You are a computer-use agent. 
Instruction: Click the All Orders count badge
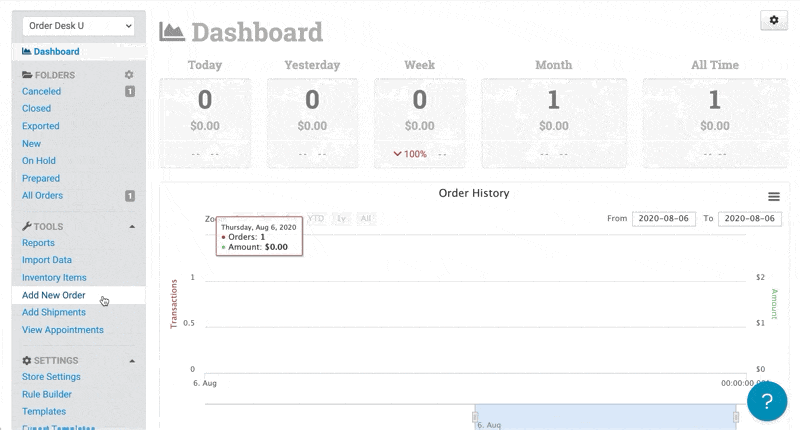(130, 196)
